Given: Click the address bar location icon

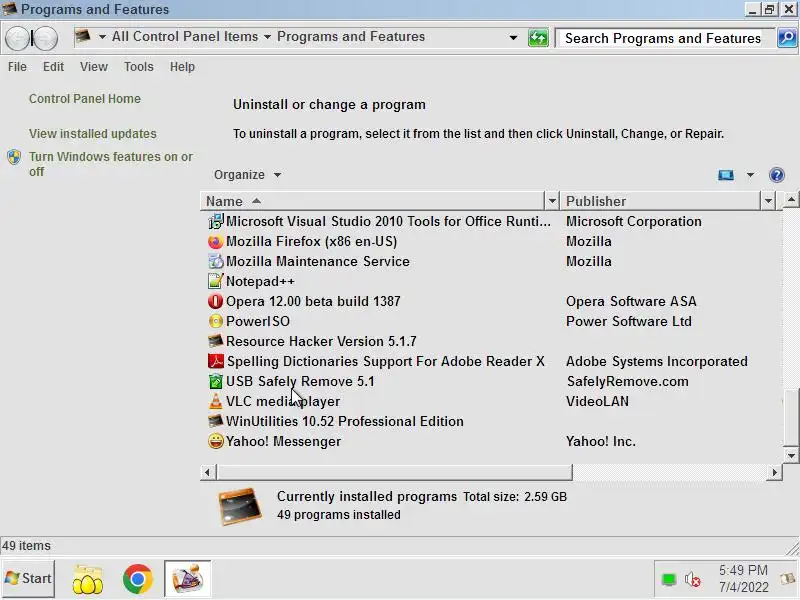Looking at the screenshot, I should (x=83, y=36).
